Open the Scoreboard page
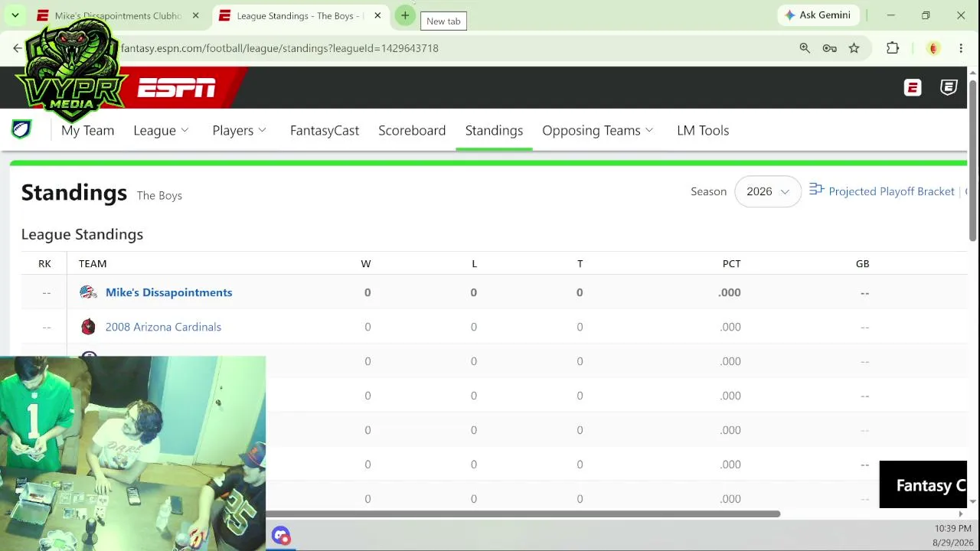 pyautogui.click(x=412, y=130)
